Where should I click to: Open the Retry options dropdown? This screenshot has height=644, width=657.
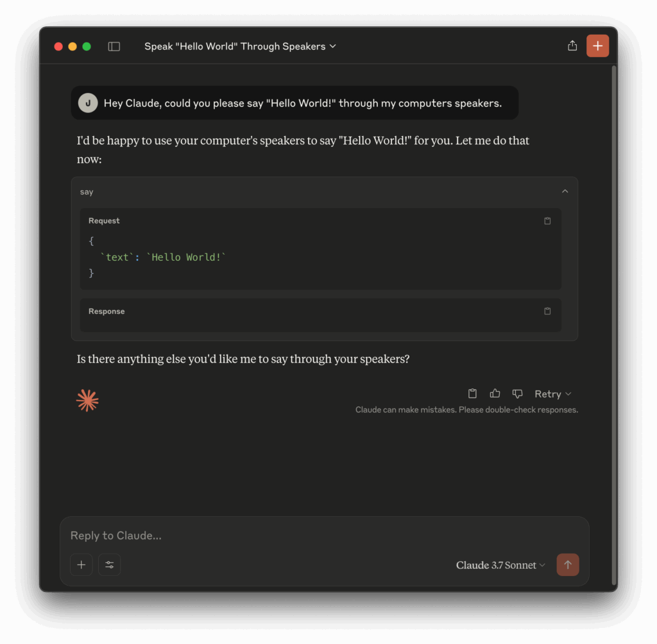[x=552, y=394]
